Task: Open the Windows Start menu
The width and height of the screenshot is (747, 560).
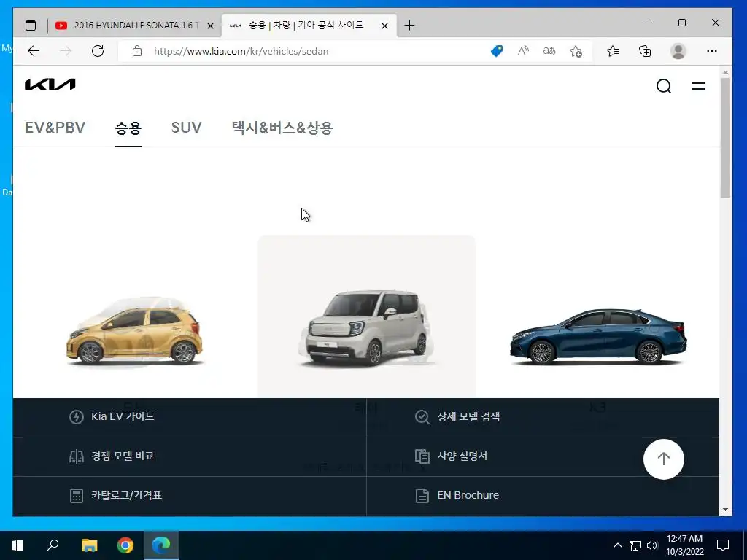Action: pos(18,545)
